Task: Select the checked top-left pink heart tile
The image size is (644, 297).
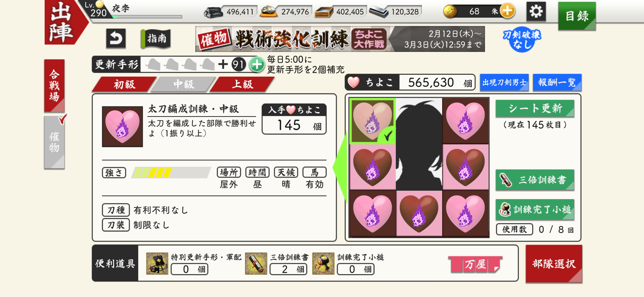Action: tap(373, 121)
